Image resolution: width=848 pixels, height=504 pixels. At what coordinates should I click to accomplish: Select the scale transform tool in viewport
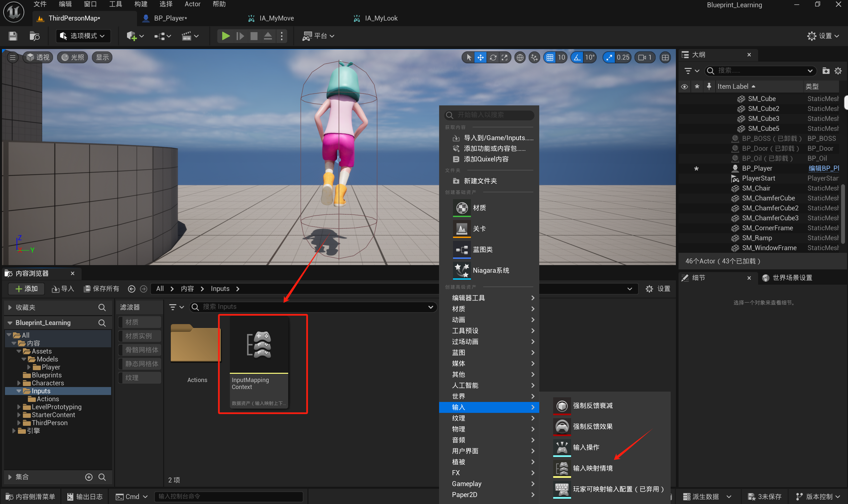505,57
